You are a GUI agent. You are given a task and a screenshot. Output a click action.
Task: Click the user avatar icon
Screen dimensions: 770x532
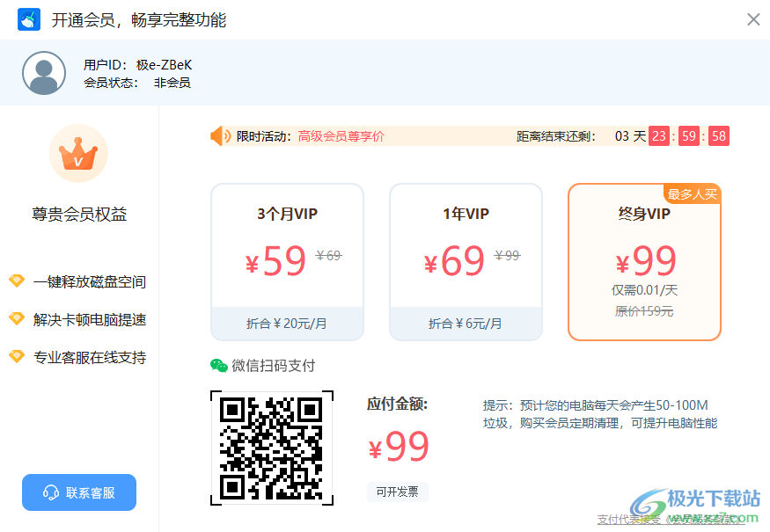click(44, 73)
